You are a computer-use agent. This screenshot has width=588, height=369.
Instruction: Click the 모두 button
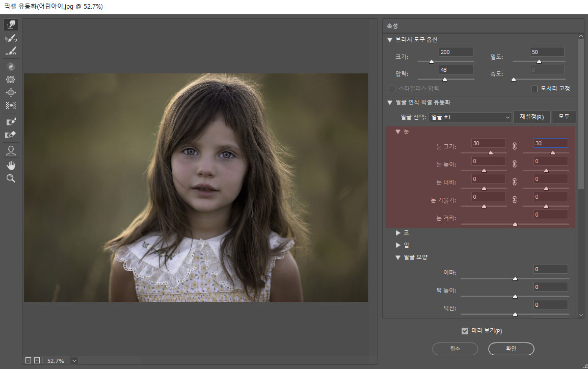564,117
